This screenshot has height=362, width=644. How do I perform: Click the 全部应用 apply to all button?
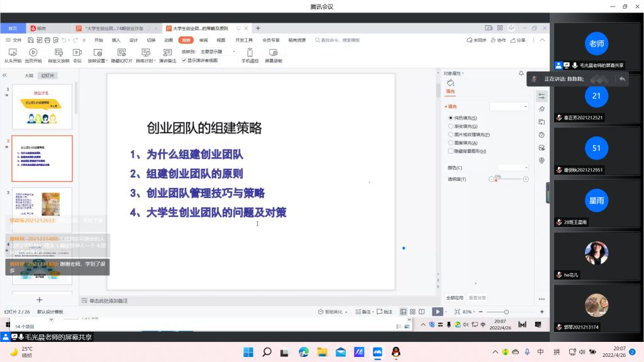coord(455,297)
